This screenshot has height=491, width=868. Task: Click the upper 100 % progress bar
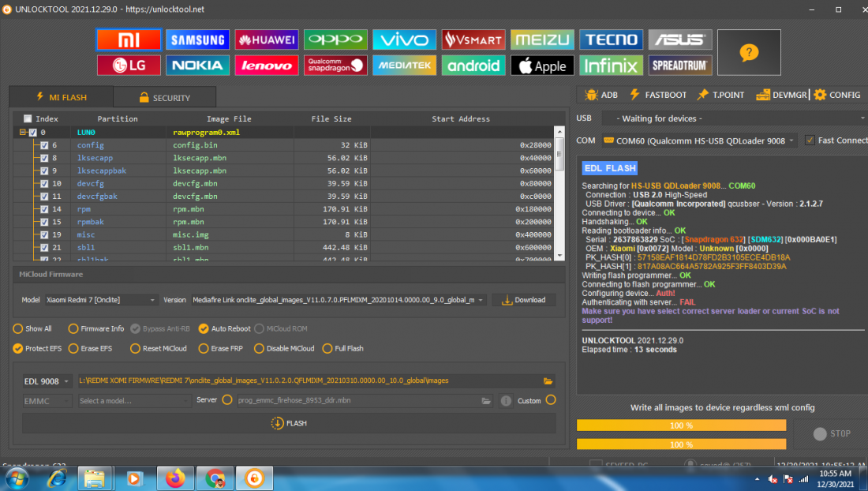click(x=682, y=425)
